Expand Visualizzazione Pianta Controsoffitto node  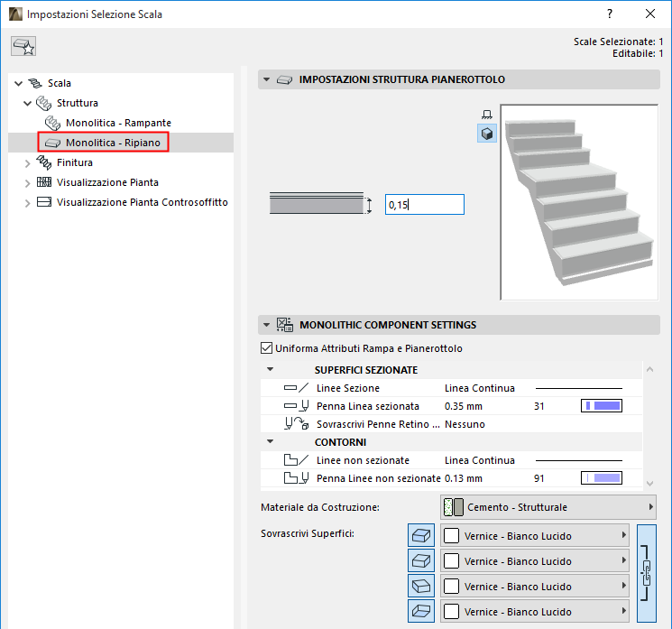27,203
